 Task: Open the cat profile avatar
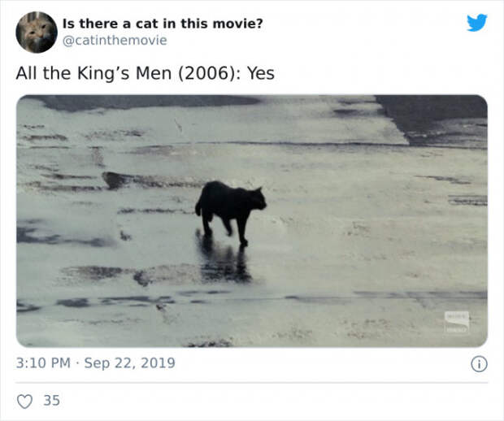(x=37, y=33)
